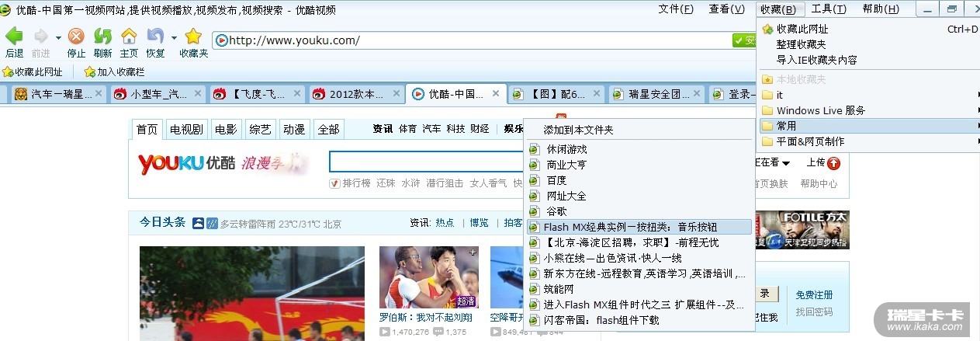Click the 加入收藏栏 icon
980x341 pixels.
[x=89, y=72]
